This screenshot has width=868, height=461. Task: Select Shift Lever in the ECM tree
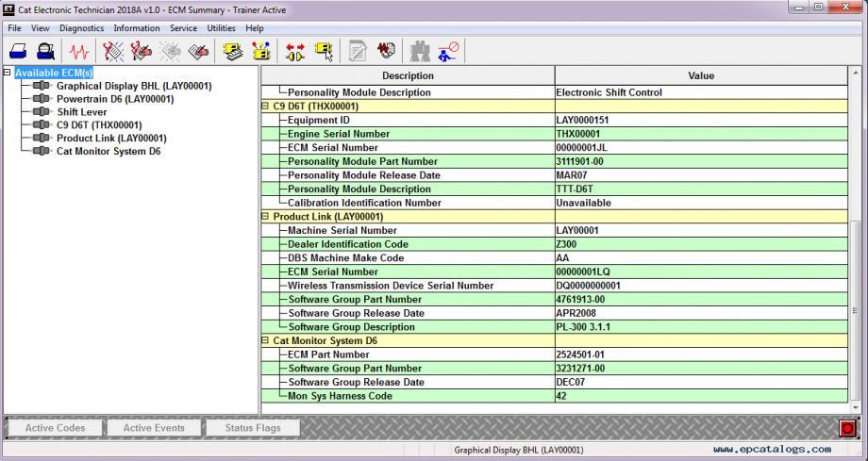click(81, 112)
